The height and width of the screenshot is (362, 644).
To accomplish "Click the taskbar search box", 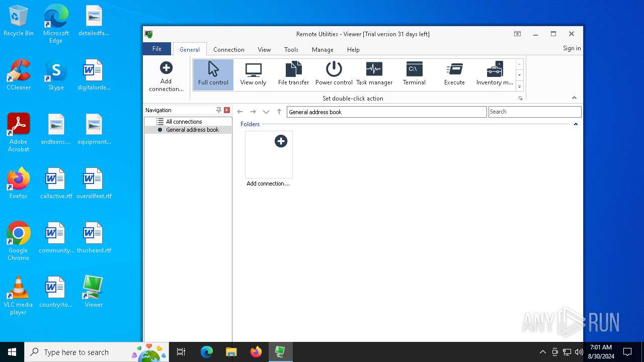I will [x=96, y=352].
